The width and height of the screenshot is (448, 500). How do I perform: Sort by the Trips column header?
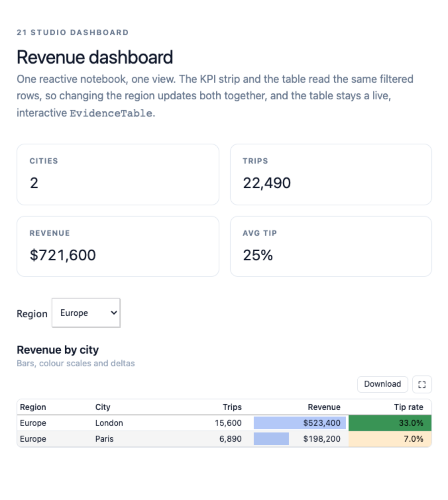(x=232, y=407)
